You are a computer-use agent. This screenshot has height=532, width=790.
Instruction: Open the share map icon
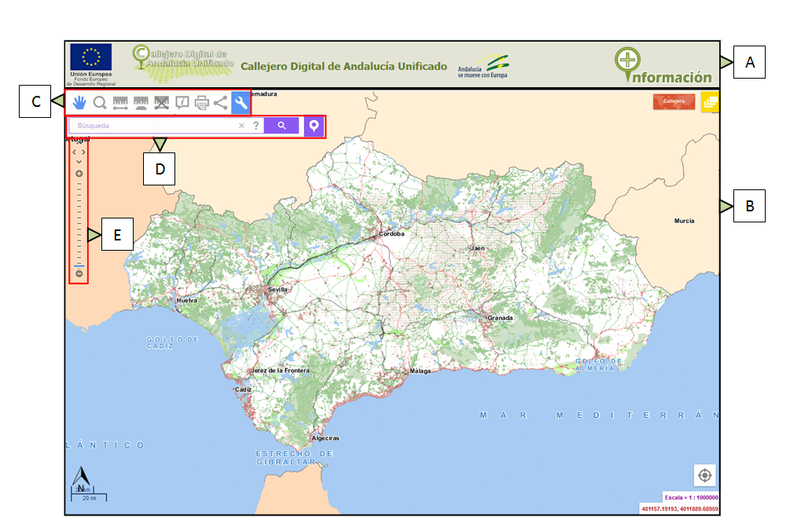[x=221, y=101]
